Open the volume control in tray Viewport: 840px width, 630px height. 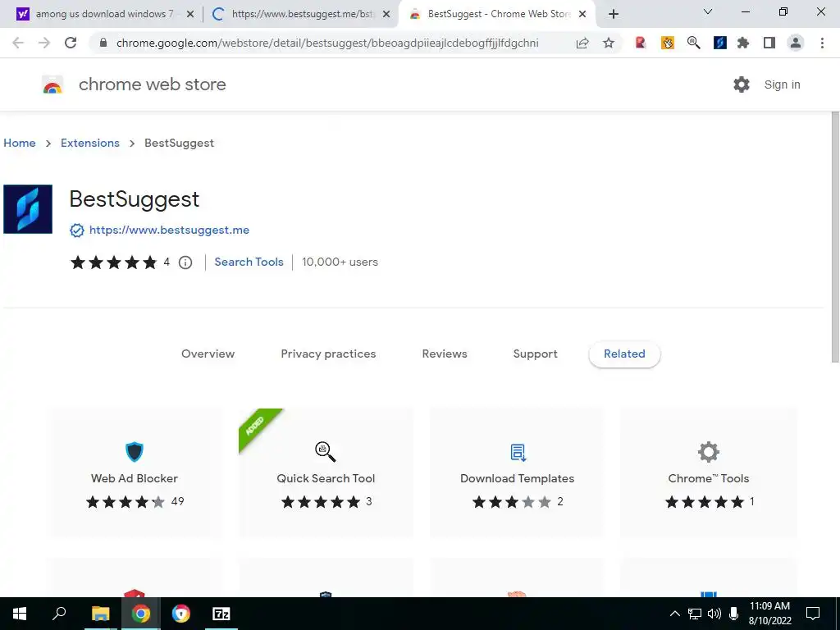point(714,614)
